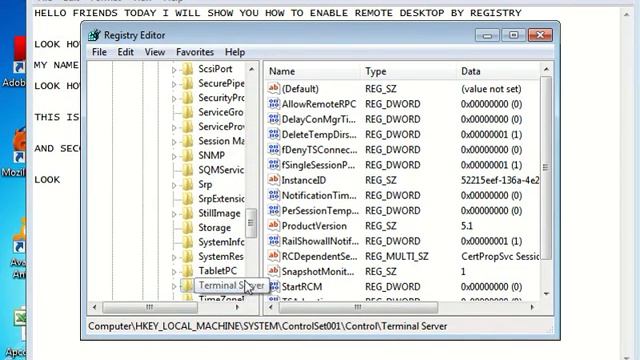
Task: Click the RailShowallNotif DWORD icon
Action: coord(273,241)
